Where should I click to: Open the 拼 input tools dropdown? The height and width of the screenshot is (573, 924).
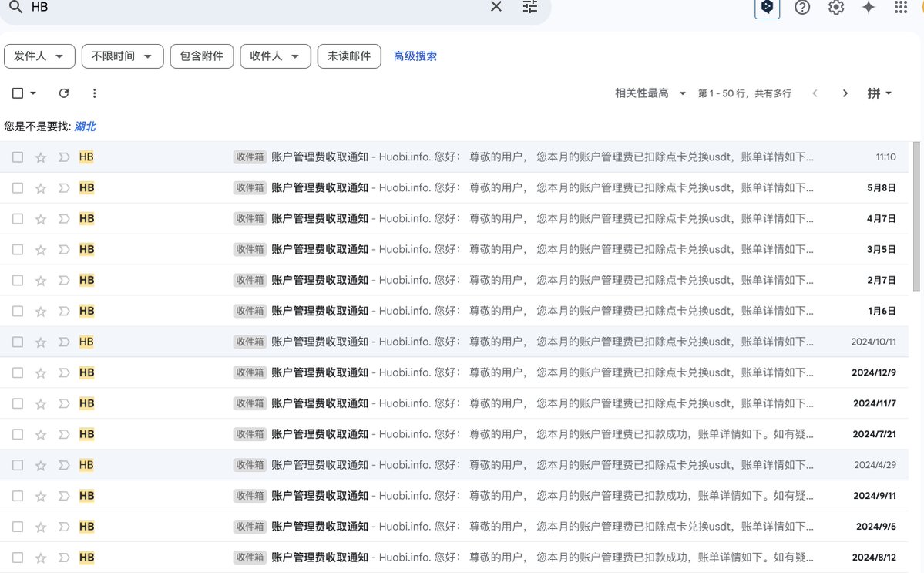tap(879, 93)
